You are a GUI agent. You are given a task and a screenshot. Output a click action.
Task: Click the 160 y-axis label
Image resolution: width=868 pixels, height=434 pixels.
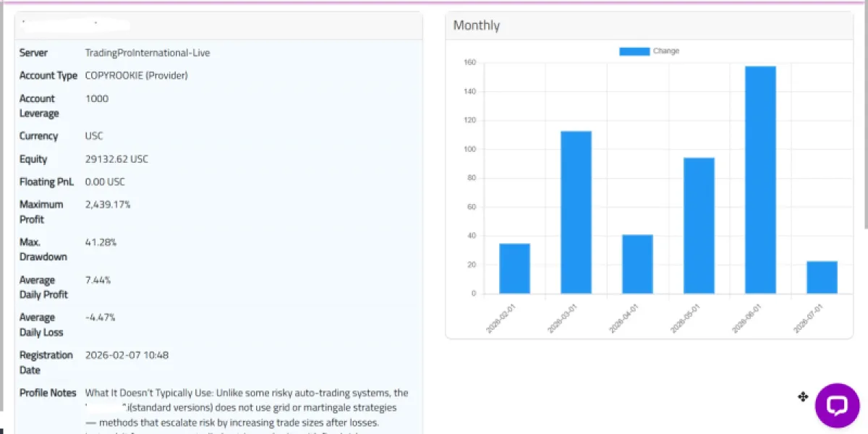pos(469,62)
